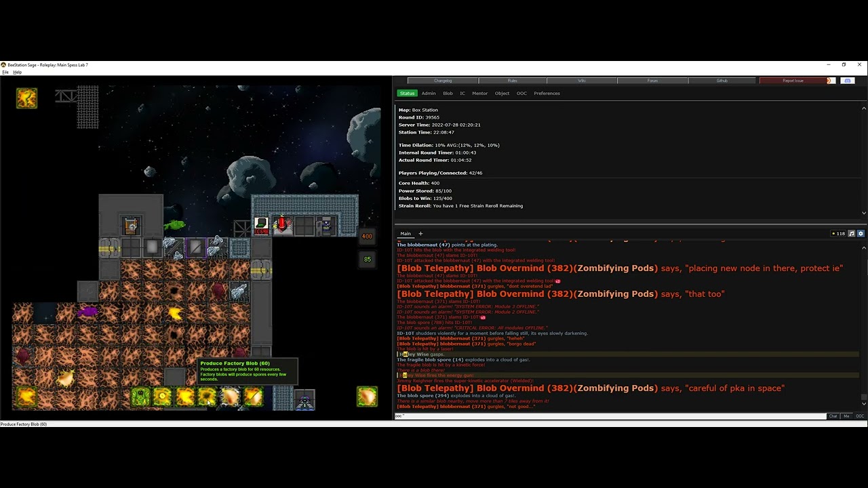Switch to the Object tab
Image resolution: width=868 pixels, height=488 pixels.
(502, 94)
